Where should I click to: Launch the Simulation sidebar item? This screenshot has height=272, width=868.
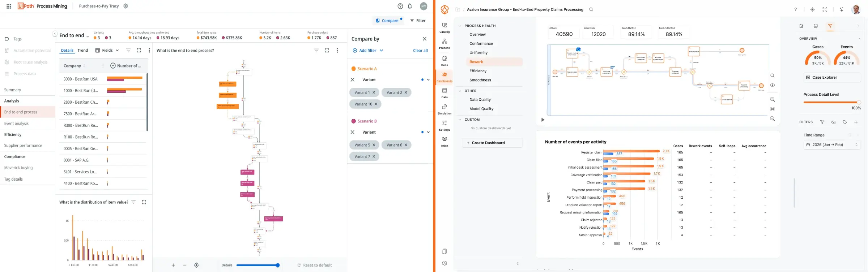click(444, 109)
